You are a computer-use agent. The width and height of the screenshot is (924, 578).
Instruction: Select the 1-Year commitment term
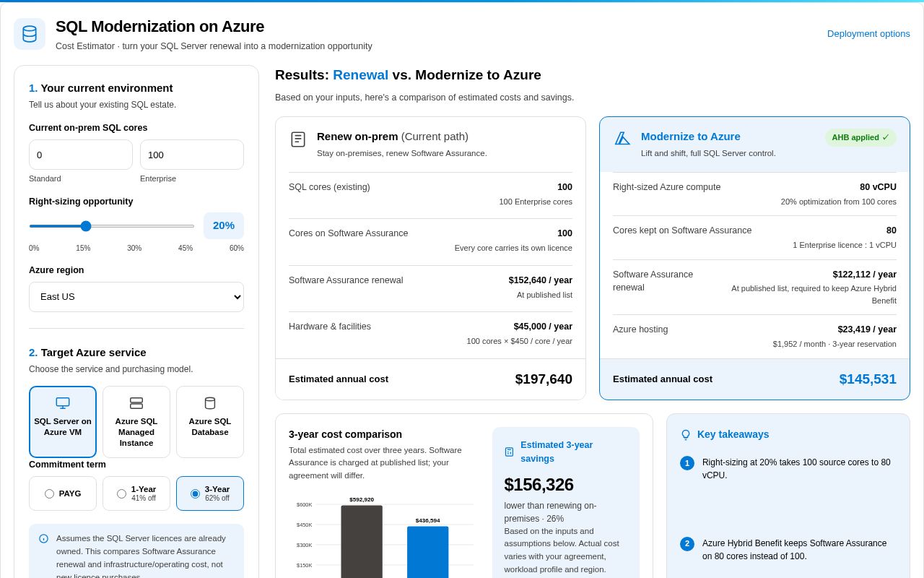(x=136, y=493)
